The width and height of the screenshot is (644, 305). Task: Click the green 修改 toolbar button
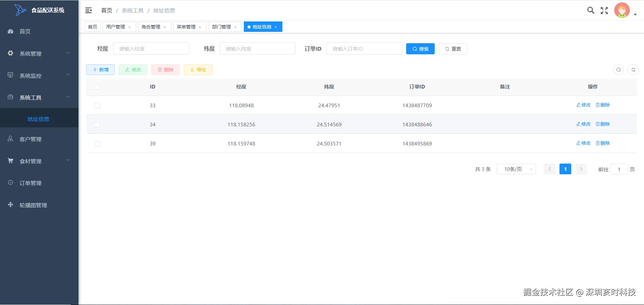coord(133,70)
